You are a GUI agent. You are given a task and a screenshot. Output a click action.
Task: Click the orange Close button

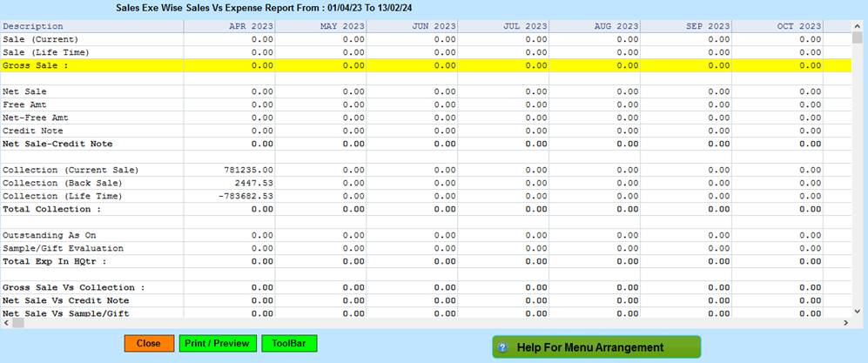[x=149, y=344]
